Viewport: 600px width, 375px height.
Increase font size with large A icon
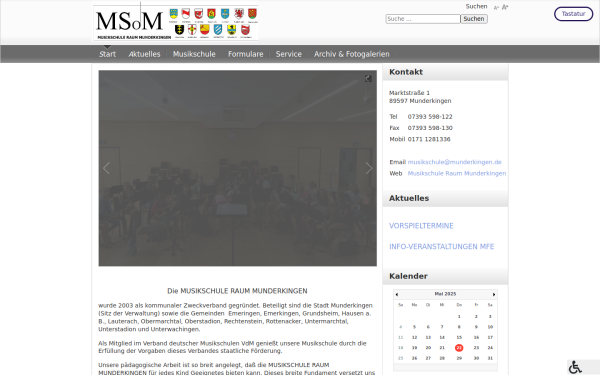pyautogui.click(x=505, y=7)
